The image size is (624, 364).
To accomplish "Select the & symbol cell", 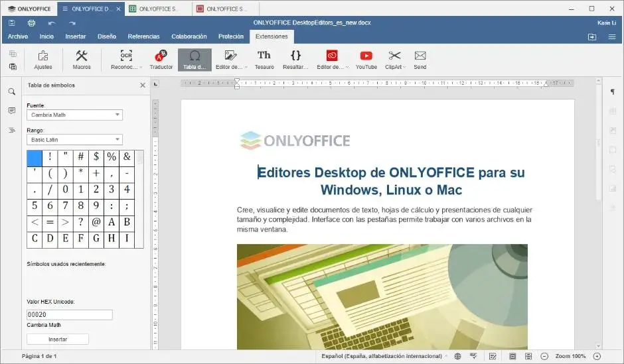I will [x=127, y=157].
